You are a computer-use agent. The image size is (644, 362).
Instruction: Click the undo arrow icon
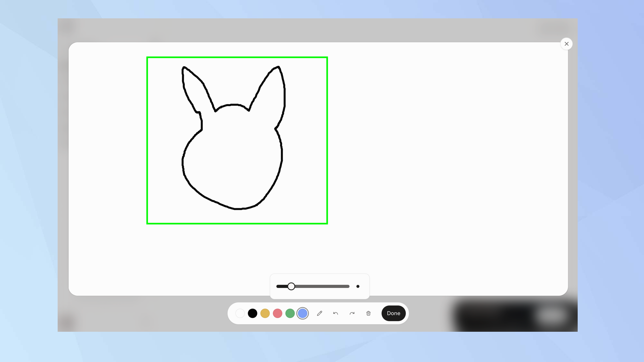(x=336, y=313)
